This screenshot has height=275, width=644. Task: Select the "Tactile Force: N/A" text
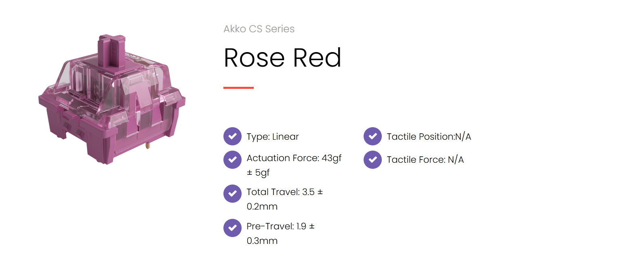coord(425,160)
